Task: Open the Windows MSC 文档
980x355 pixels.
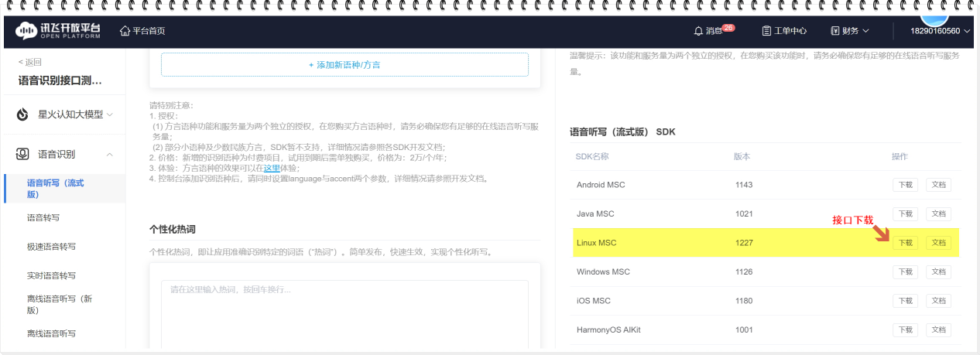Action: tap(938, 271)
